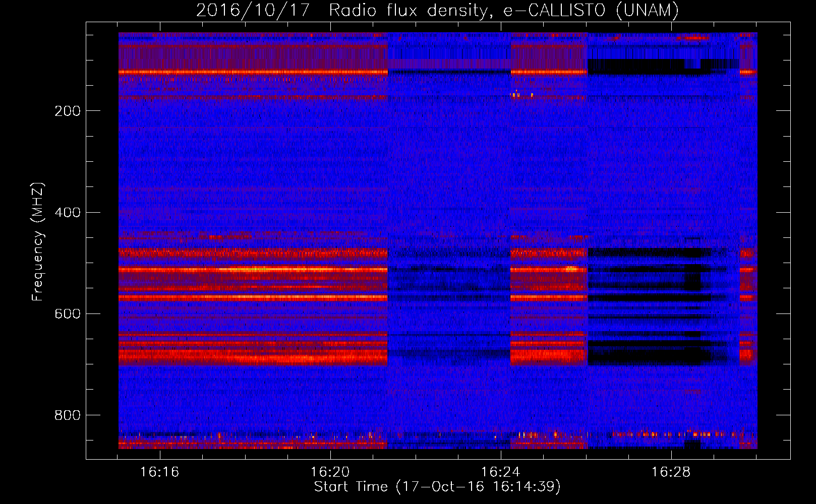Screen dimensions: 816x504
Task: Click the '600' frequency tick label
Action: (x=68, y=313)
